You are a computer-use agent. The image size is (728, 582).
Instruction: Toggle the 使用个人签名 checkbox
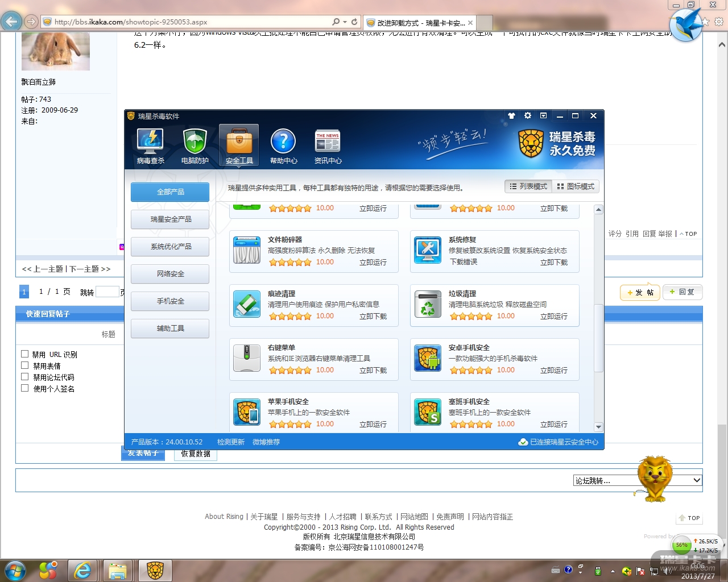(x=24, y=388)
